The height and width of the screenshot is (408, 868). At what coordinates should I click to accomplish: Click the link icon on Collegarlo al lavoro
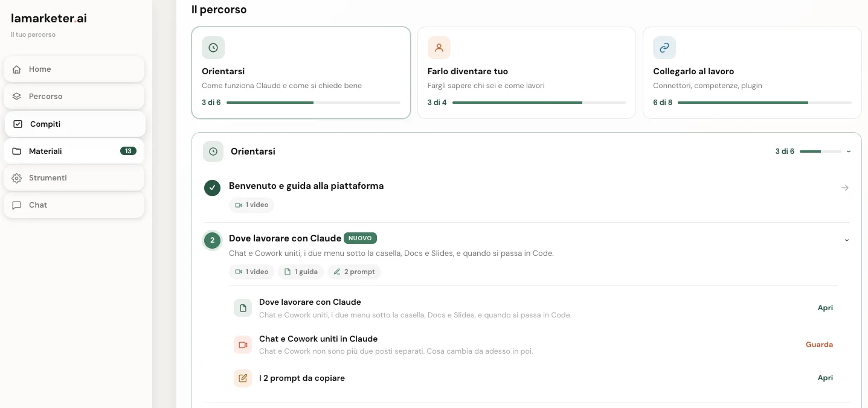pyautogui.click(x=664, y=48)
